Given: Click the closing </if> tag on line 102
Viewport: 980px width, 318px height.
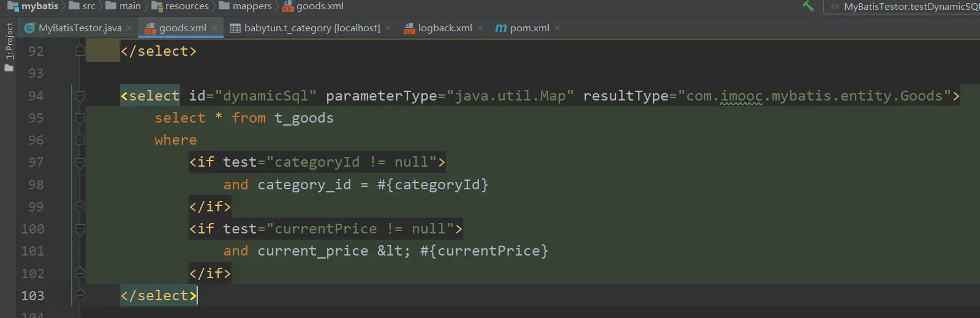Looking at the screenshot, I should [x=210, y=273].
